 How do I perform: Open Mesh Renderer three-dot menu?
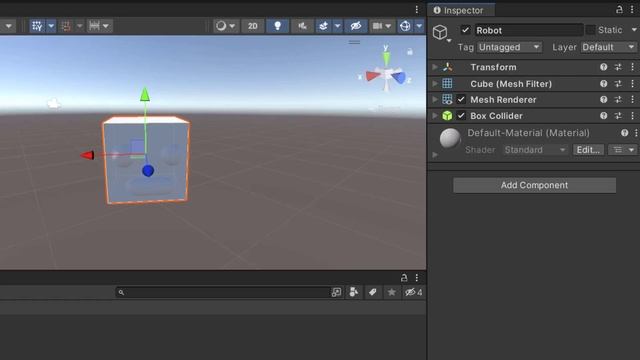click(x=633, y=100)
